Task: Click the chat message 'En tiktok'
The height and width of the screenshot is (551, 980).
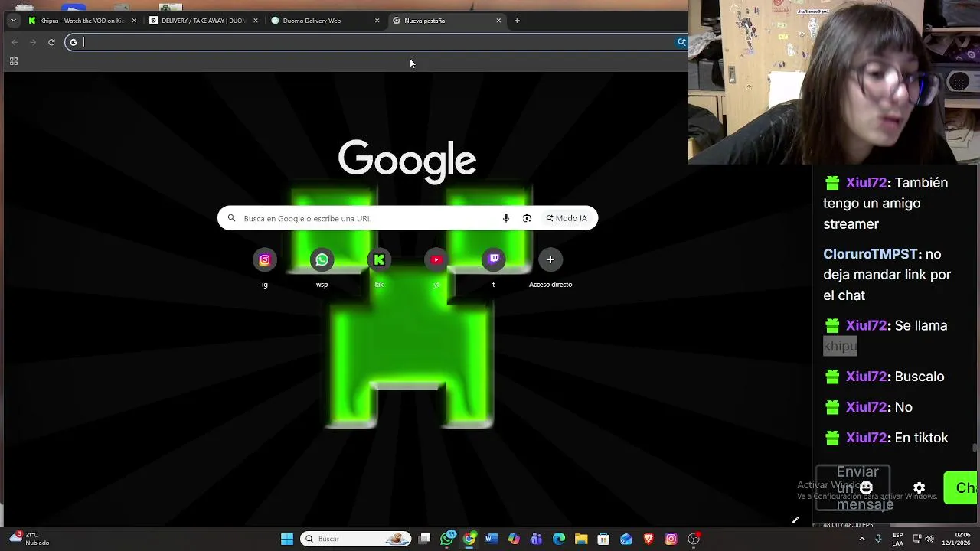Action: pyautogui.click(x=921, y=438)
